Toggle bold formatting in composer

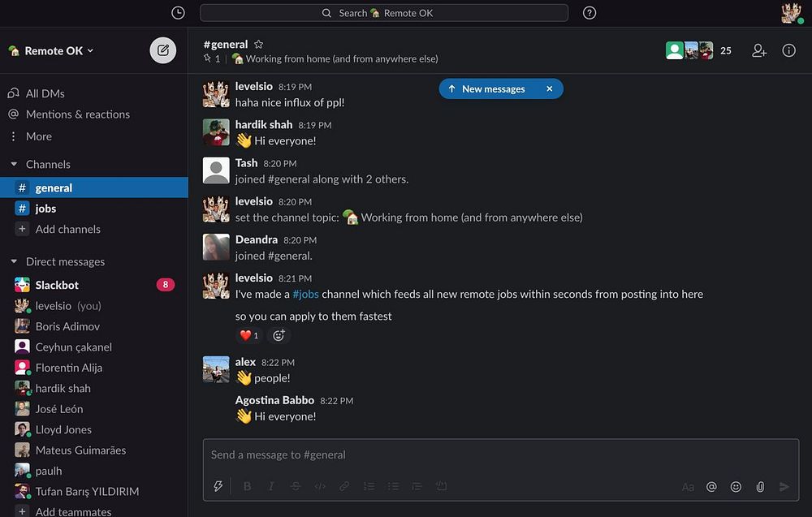tap(248, 486)
